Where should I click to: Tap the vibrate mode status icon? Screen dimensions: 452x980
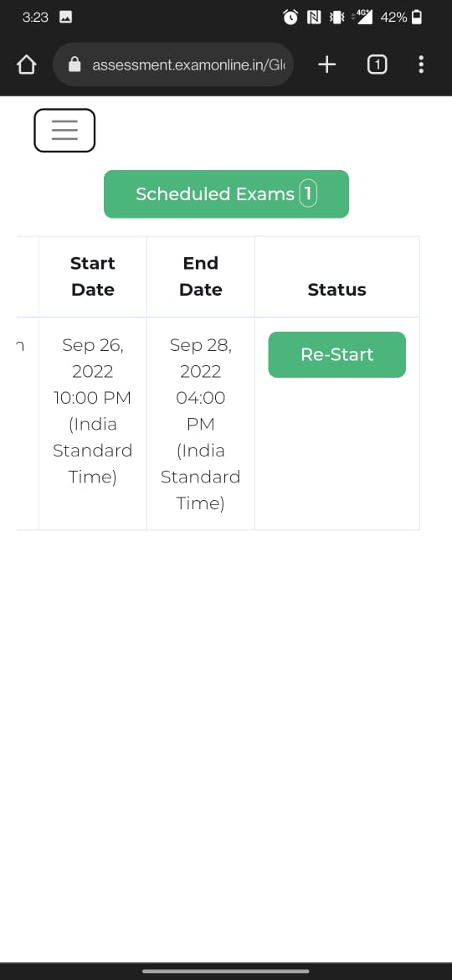click(336, 18)
